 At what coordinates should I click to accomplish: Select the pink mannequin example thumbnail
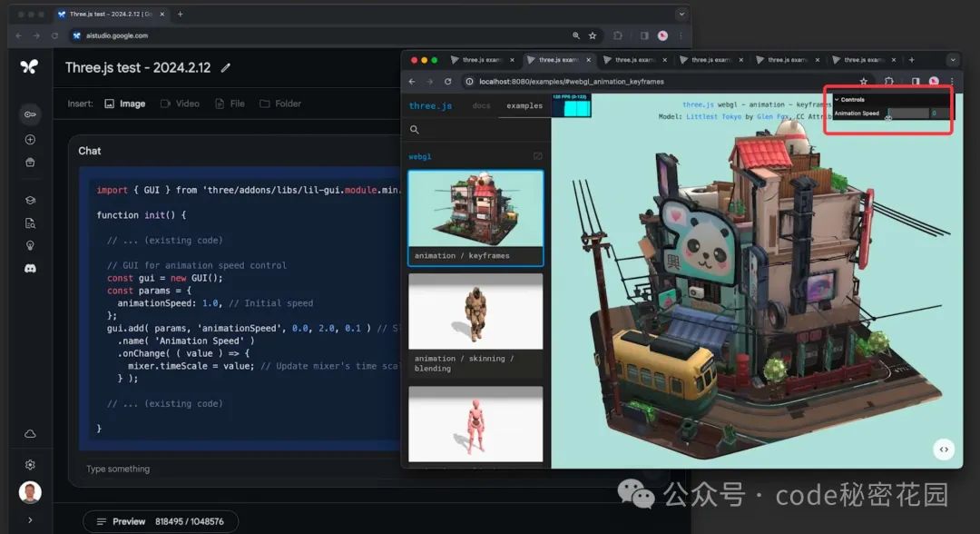475,424
